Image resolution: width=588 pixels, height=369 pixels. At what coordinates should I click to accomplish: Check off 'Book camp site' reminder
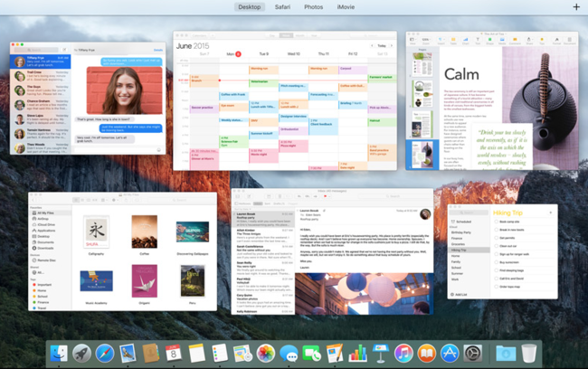coord(495,222)
